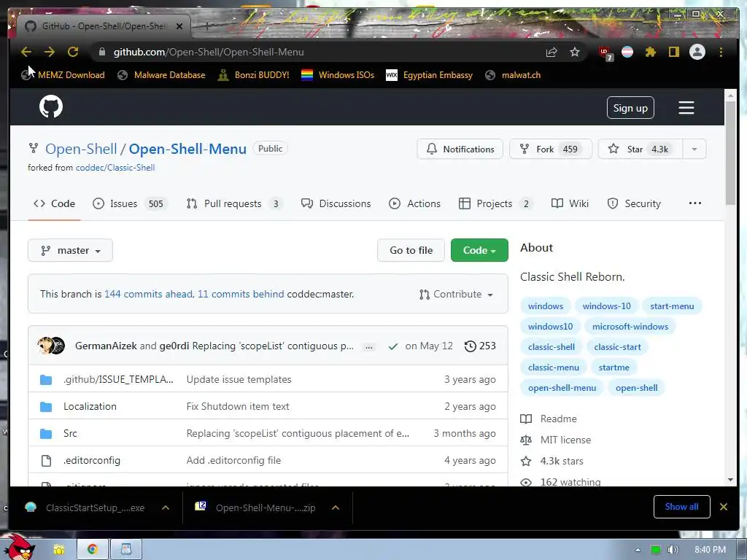
Task: Share this page from address bar icon
Action: [x=551, y=52]
